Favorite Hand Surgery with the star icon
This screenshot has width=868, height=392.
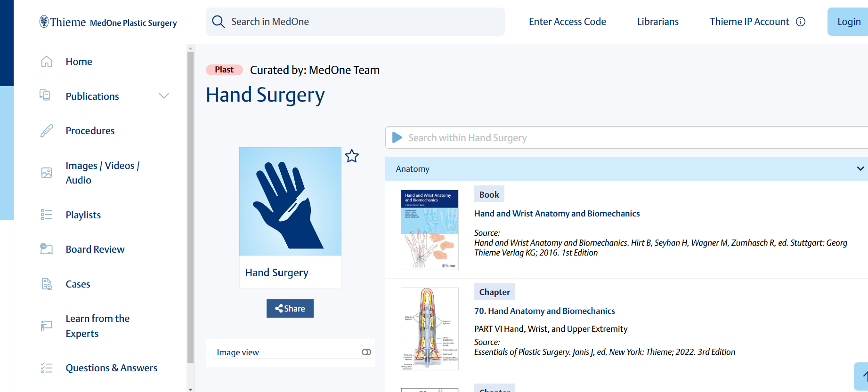pos(352,156)
